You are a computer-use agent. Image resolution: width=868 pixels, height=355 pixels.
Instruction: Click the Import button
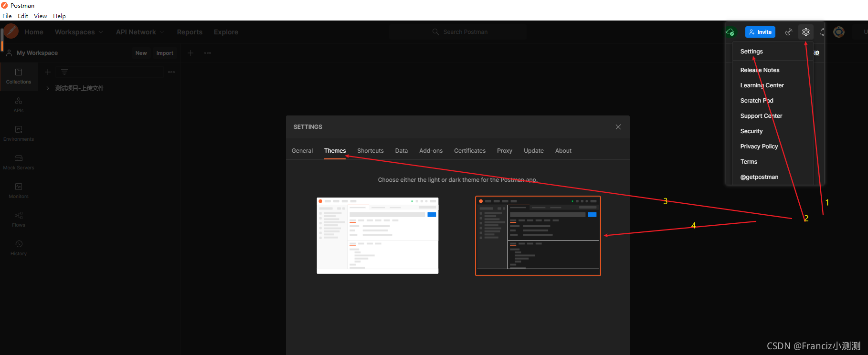[x=165, y=53]
